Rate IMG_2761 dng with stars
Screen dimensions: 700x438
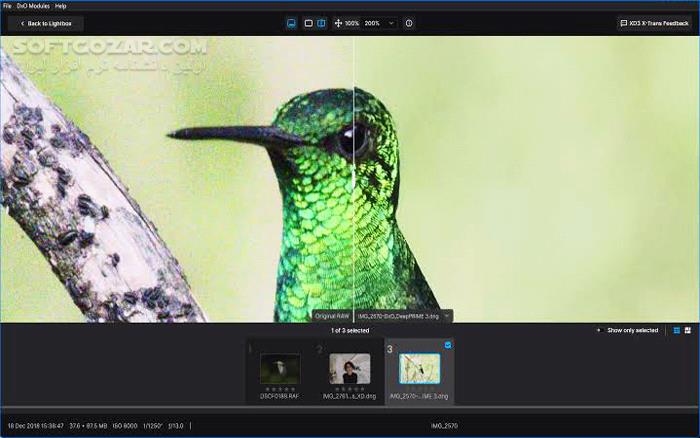point(350,389)
